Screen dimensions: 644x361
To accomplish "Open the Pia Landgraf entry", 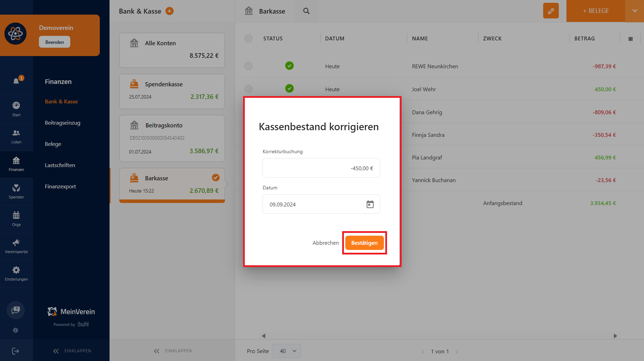I will tap(427, 158).
